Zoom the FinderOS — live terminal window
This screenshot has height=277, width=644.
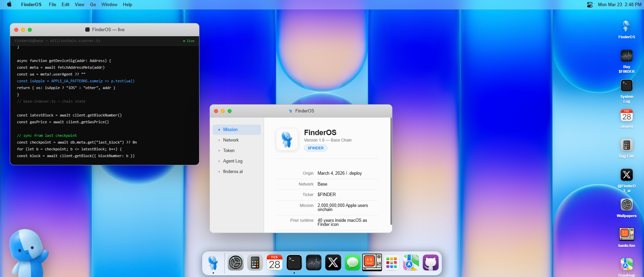pos(30,30)
